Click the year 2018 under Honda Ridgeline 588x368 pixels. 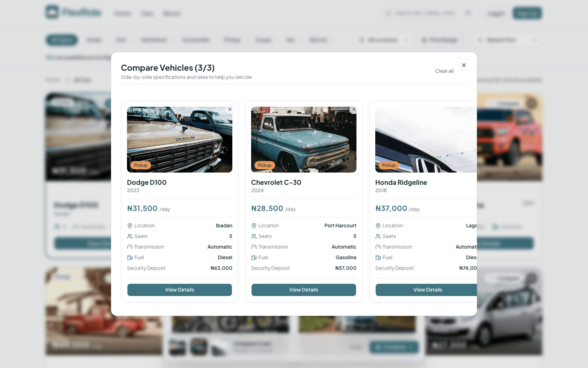coord(381,191)
